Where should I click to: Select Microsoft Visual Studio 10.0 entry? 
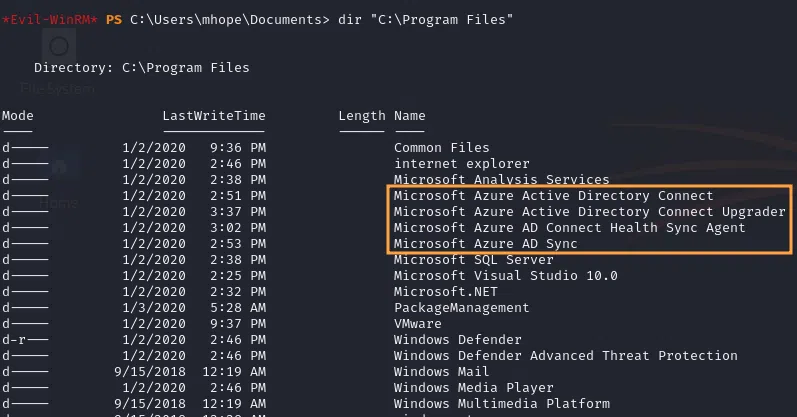[x=506, y=276]
